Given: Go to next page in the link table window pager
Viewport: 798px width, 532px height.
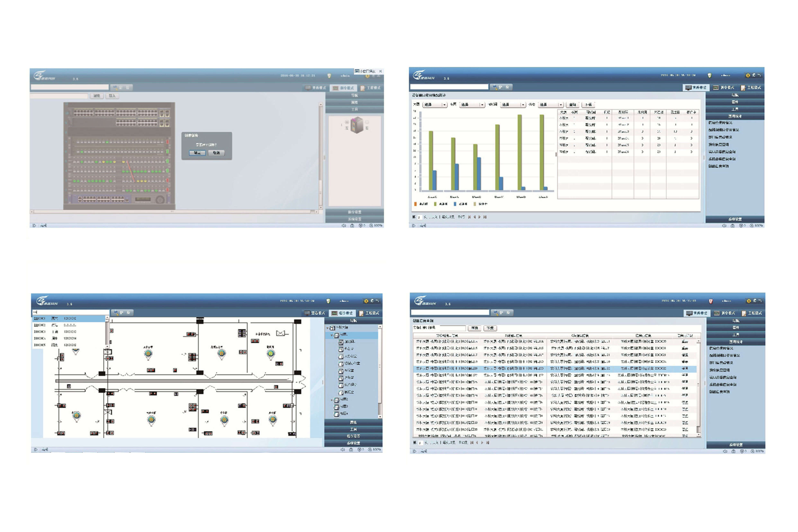Looking at the screenshot, I should pos(482,443).
